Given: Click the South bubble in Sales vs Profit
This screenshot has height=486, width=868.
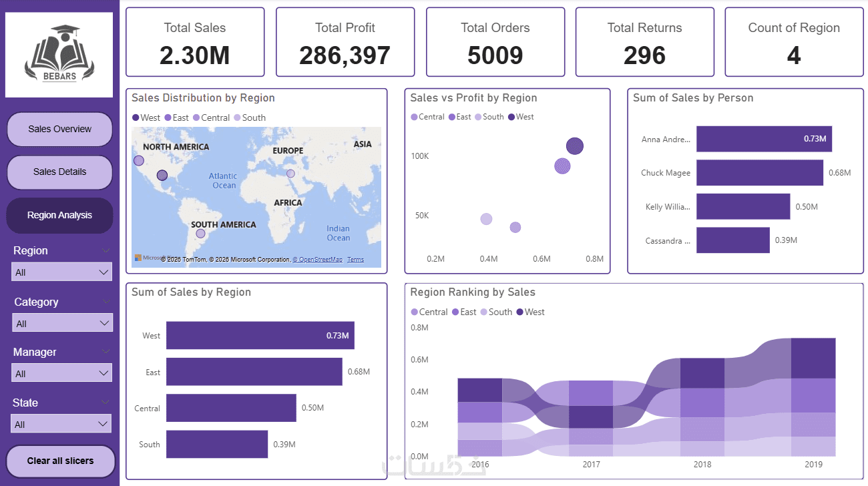Looking at the screenshot, I should 486,219.
